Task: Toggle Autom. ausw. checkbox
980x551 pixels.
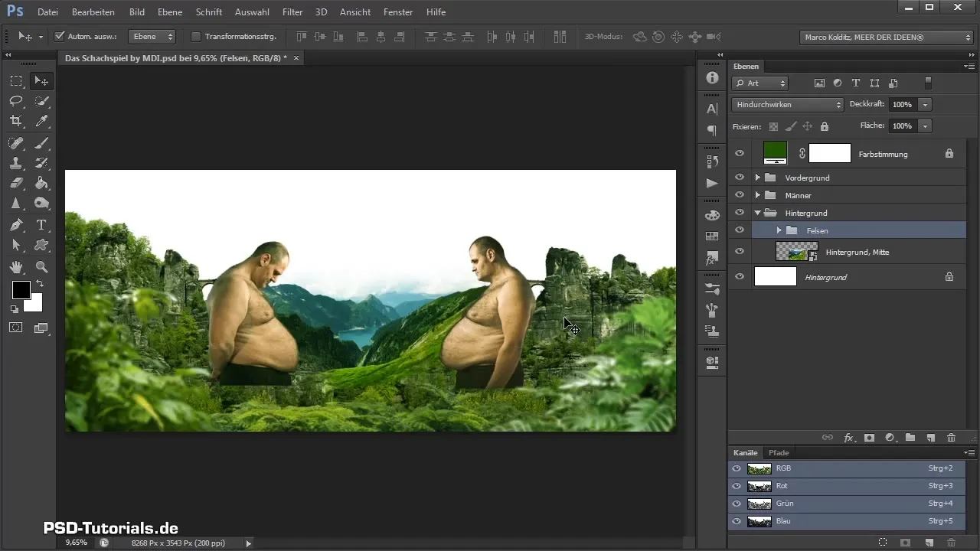Action: click(x=60, y=36)
